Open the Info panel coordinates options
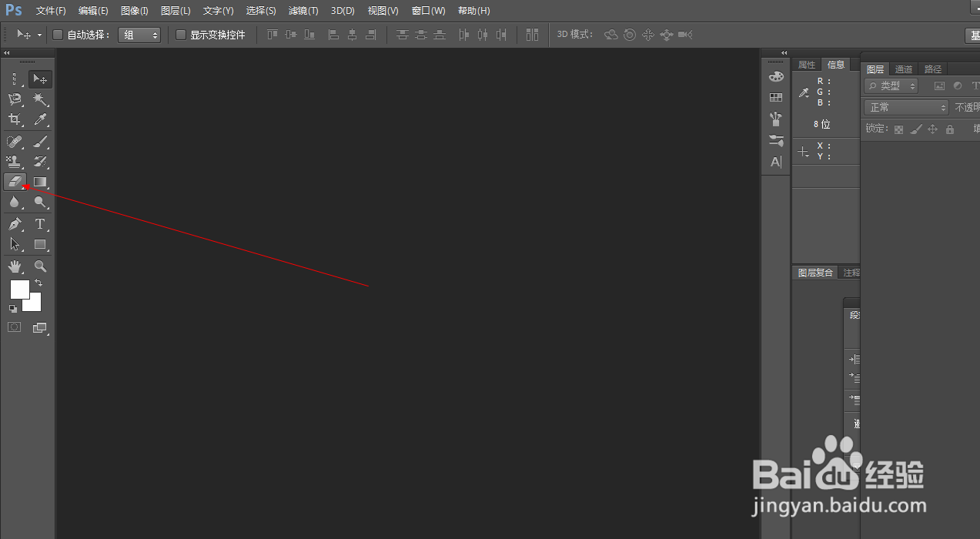 click(804, 152)
